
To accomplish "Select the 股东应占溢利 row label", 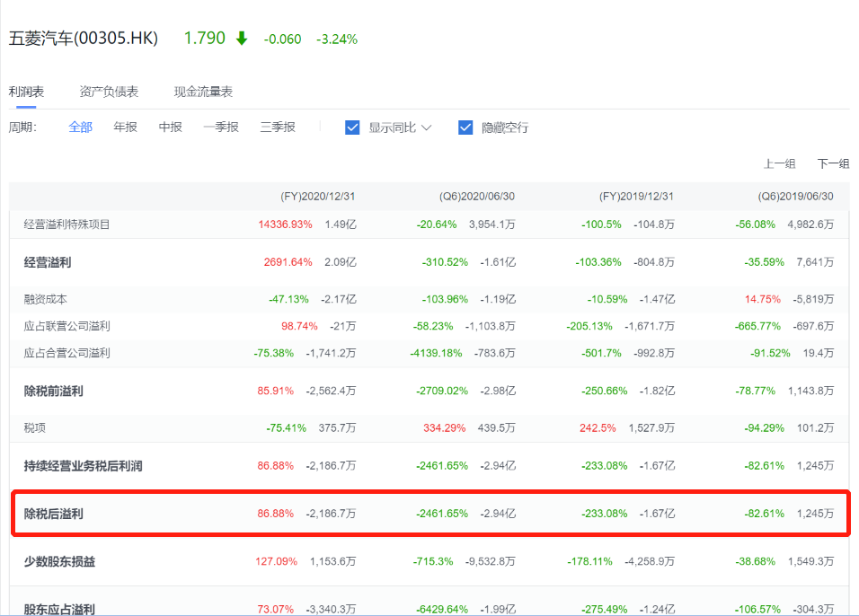I will pos(59,610).
